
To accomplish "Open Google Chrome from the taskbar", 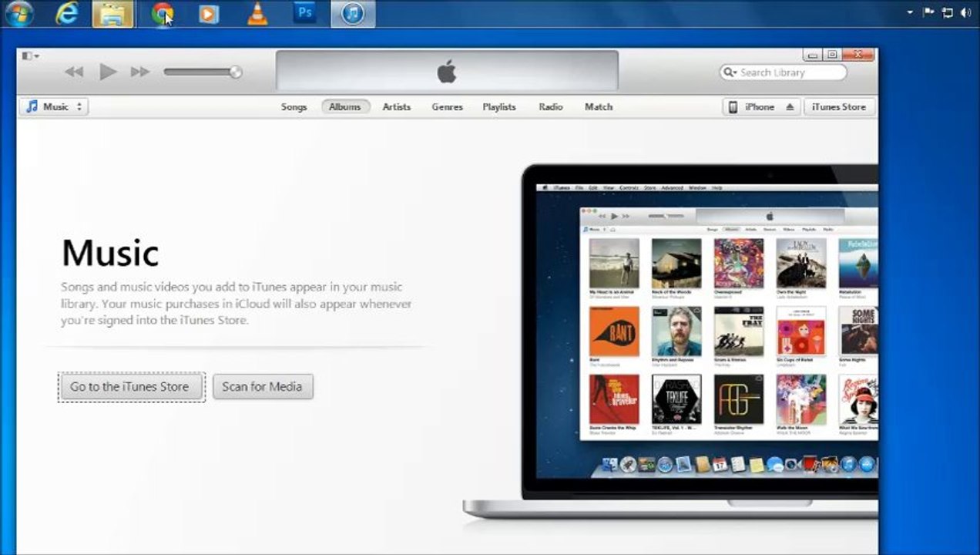I will click(162, 13).
